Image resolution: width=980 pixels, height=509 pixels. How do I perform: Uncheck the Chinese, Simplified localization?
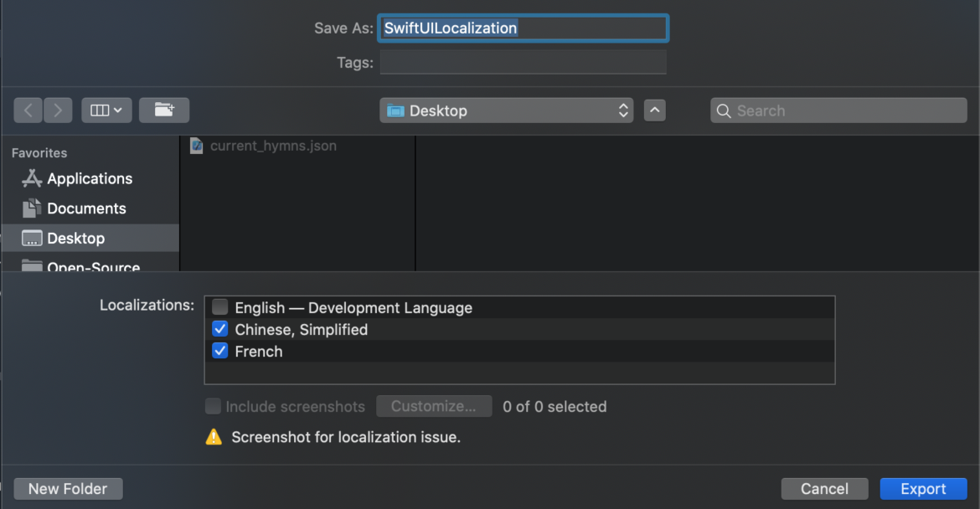point(219,329)
